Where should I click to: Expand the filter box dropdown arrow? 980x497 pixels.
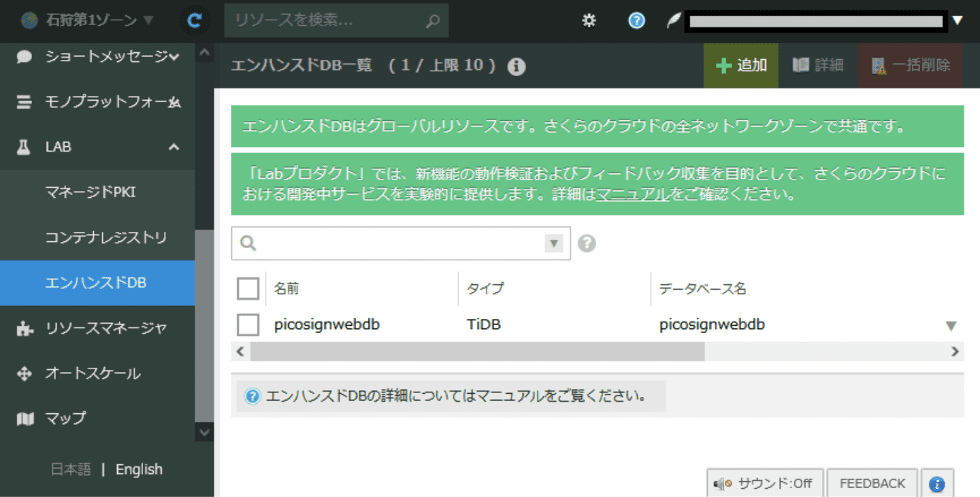coord(554,243)
